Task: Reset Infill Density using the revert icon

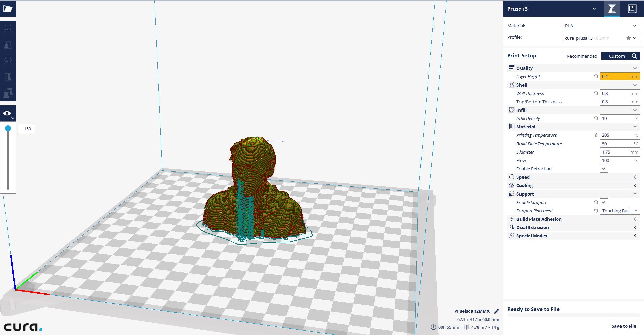Action: click(x=596, y=118)
